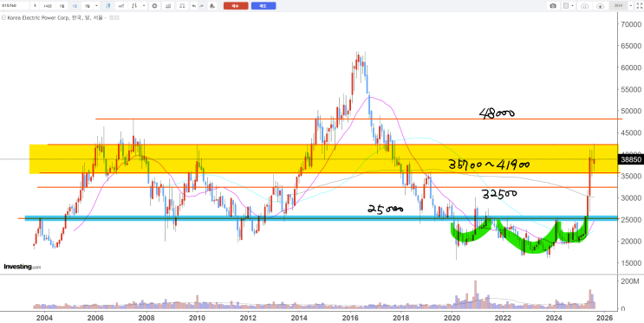Expand the chart style dropdown arrow

tap(144, 6)
